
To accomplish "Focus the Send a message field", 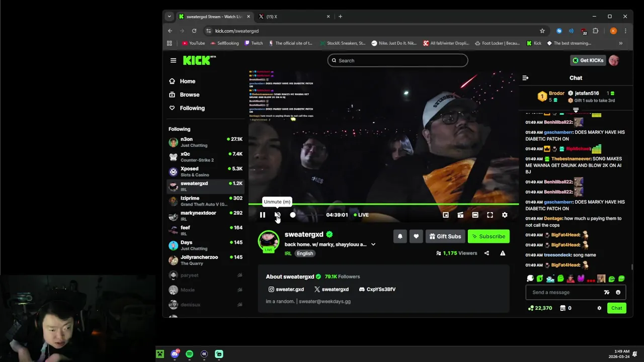I will tap(566, 292).
